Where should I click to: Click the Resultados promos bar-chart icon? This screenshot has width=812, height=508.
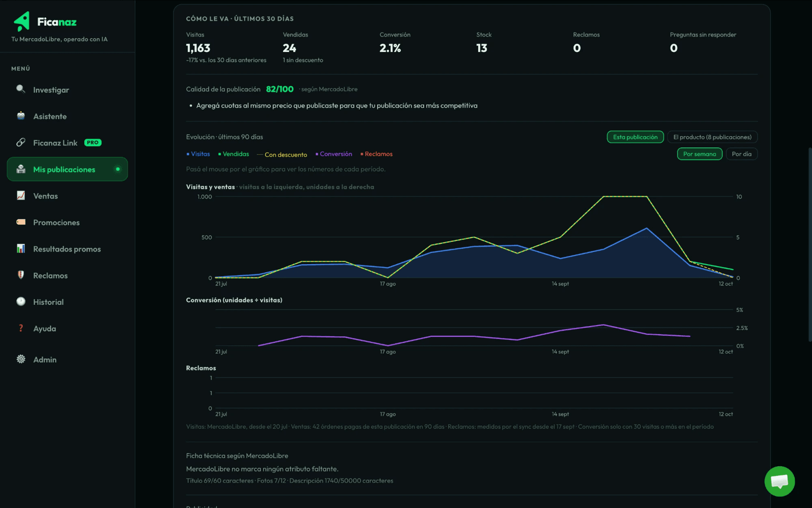click(x=21, y=248)
